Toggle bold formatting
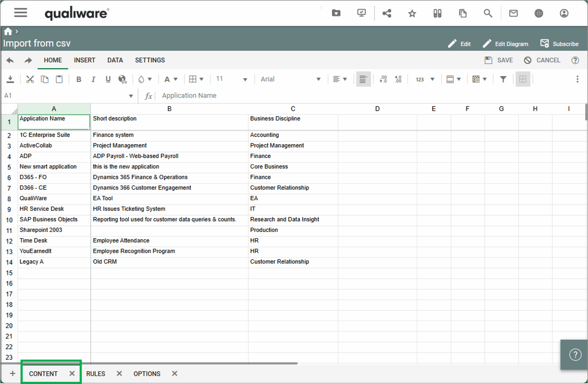The width and height of the screenshot is (588, 384). pos(79,79)
